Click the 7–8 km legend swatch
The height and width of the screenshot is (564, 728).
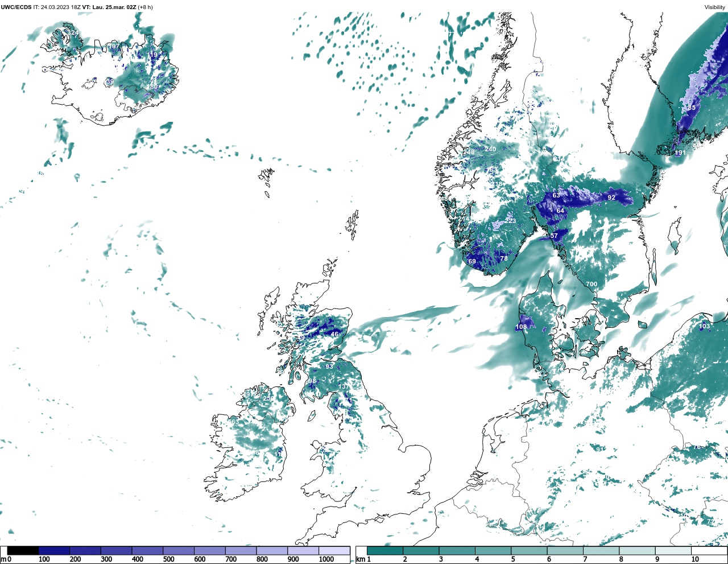(x=601, y=550)
